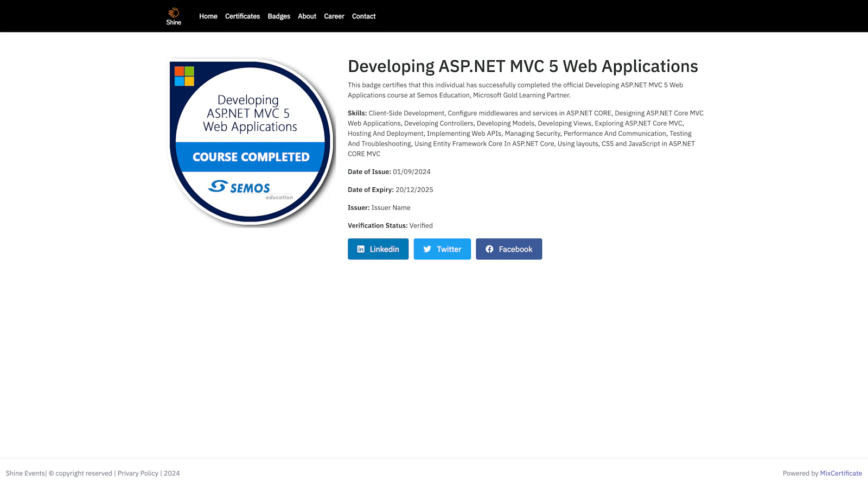
Task: Click the Twitter bird icon
Action: click(x=427, y=249)
